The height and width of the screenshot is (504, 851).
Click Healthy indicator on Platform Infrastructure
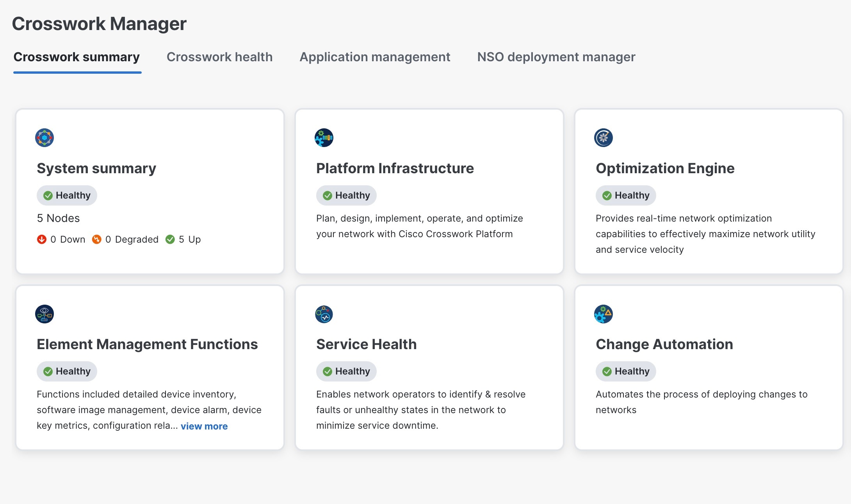click(346, 195)
